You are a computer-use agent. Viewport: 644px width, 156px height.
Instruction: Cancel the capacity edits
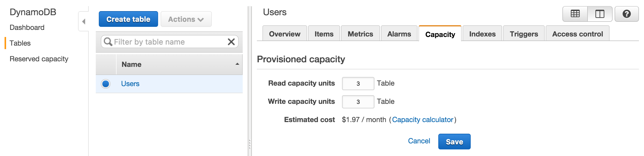[419, 141]
